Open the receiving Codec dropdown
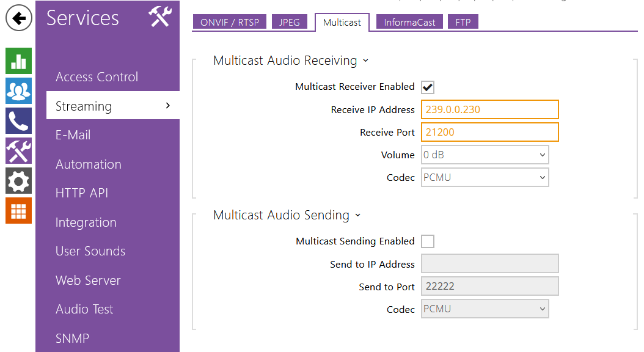This screenshot has height=352, width=644. click(x=485, y=177)
